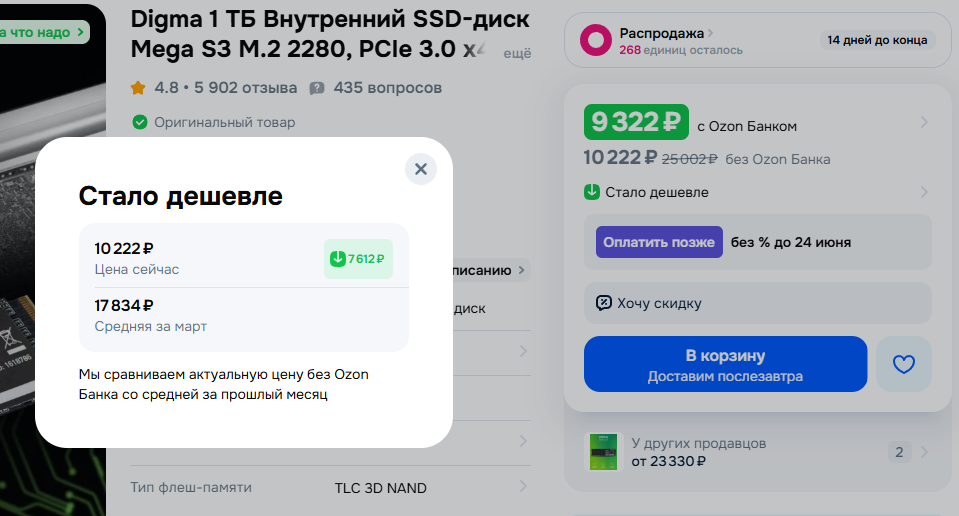Click the other sellers product thumbnail
This screenshot has width=959, height=516.
602,452
